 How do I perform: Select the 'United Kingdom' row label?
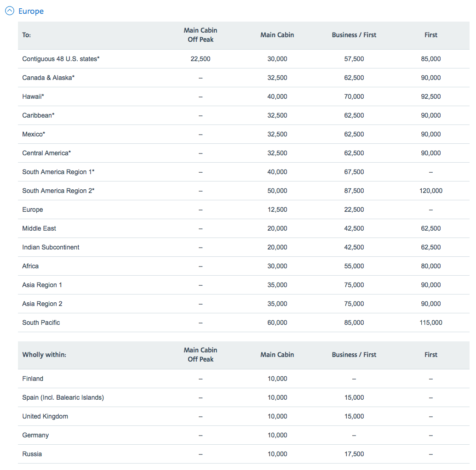pos(45,416)
